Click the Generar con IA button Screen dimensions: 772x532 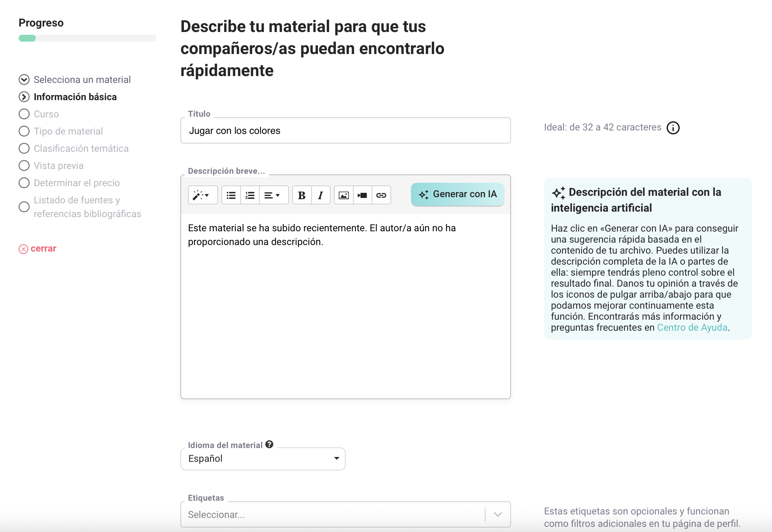click(x=457, y=194)
